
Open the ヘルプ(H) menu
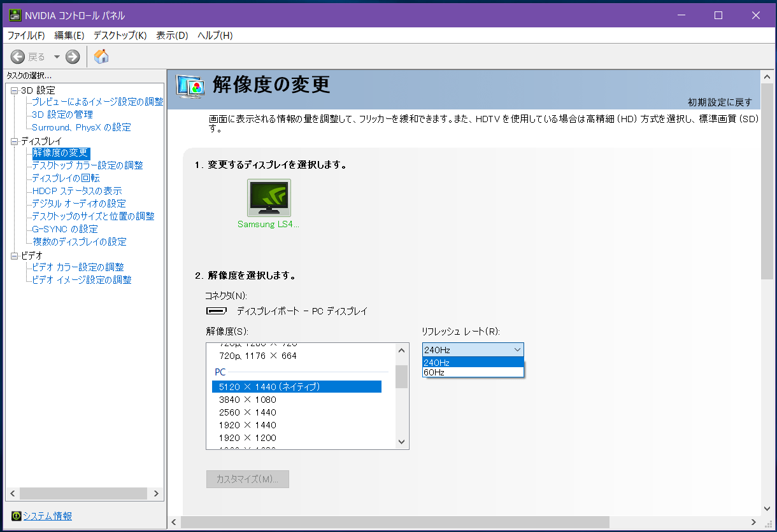click(215, 36)
